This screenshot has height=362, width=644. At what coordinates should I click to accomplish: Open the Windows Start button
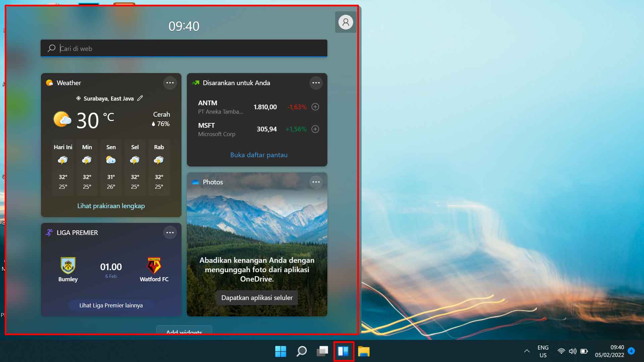pos(280,351)
